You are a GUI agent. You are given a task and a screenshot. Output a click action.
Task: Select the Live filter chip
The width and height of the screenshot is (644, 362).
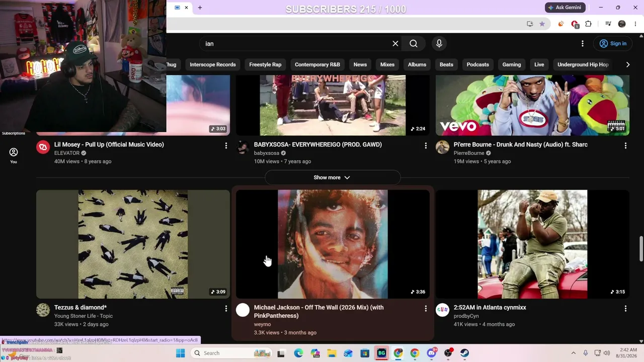pyautogui.click(x=539, y=64)
